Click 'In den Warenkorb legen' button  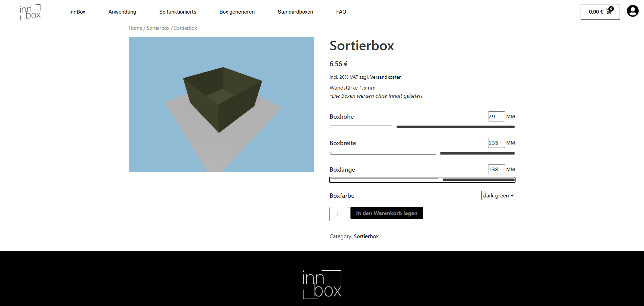pos(386,213)
